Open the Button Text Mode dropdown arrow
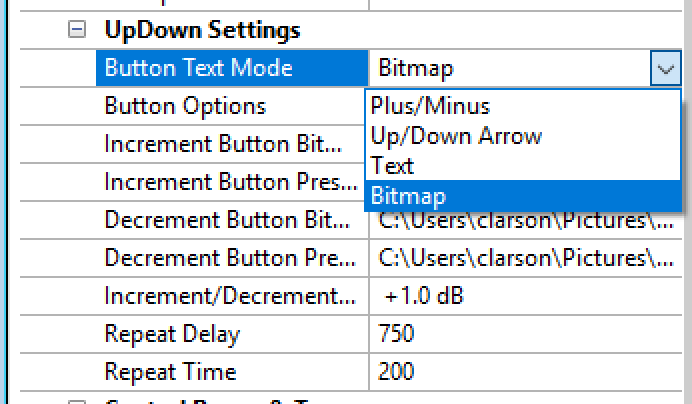692x404 pixels. click(666, 68)
